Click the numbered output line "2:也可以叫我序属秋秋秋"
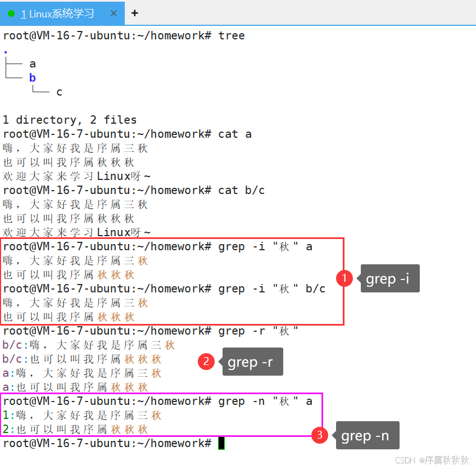The width and height of the screenshot is (476, 469). 75,429
